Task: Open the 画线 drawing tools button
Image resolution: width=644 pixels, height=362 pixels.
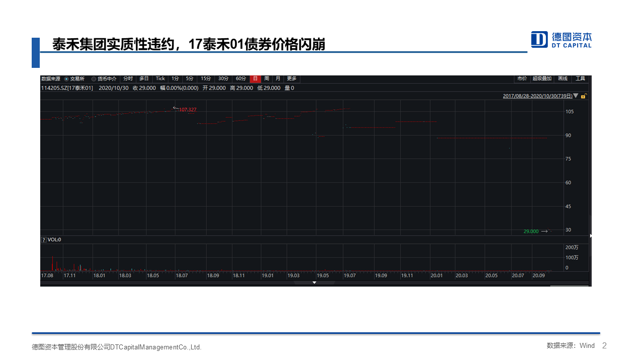Action: pyautogui.click(x=562, y=79)
